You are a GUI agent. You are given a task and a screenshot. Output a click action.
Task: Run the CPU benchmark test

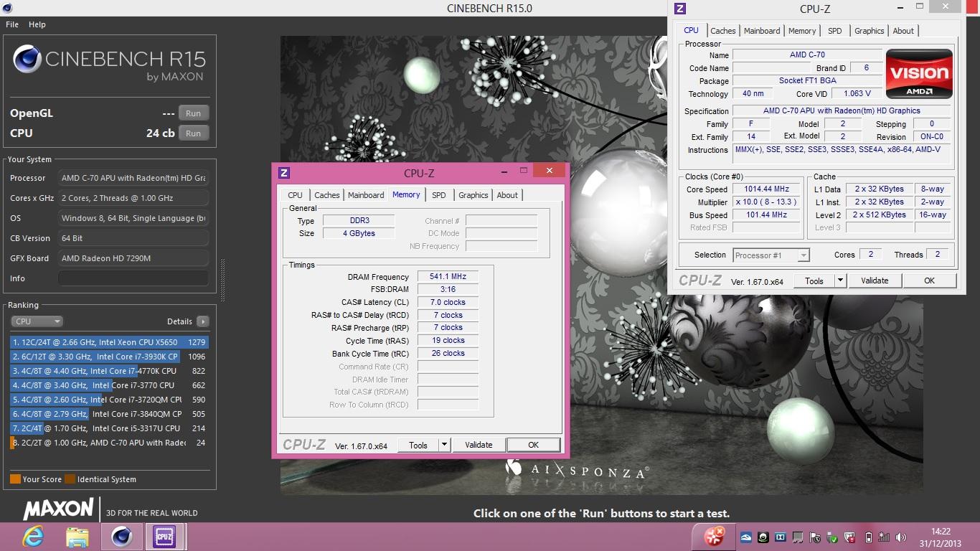[x=194, y=133]
